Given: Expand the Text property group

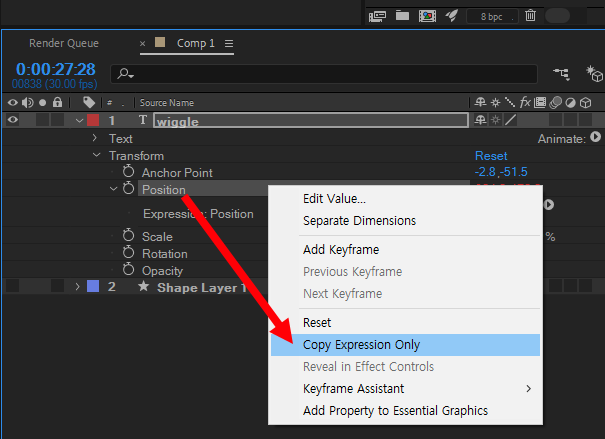Looking at the screenshot, I should [95, 138].
